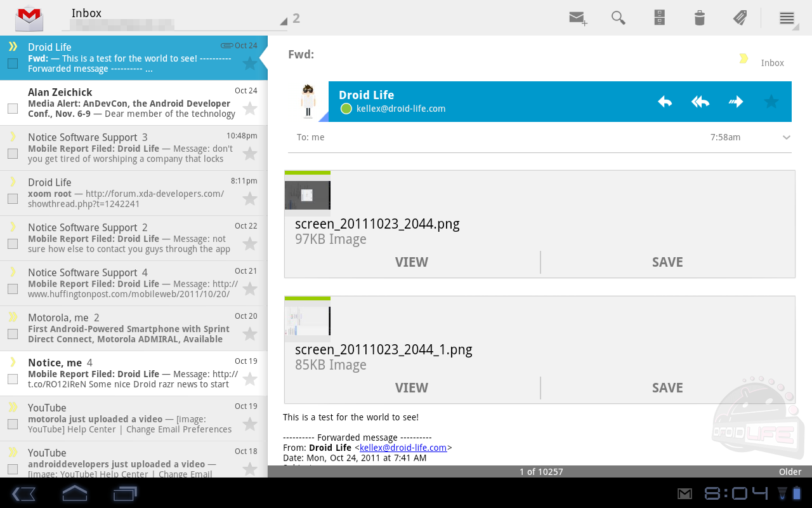Select checkbox for xoom root email

coord(13,199)
